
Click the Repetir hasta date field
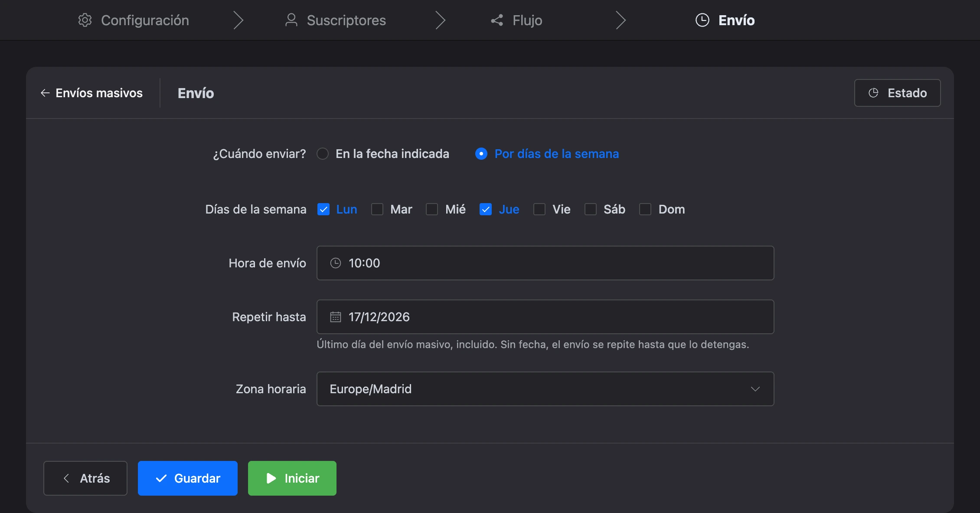point(546,317)
